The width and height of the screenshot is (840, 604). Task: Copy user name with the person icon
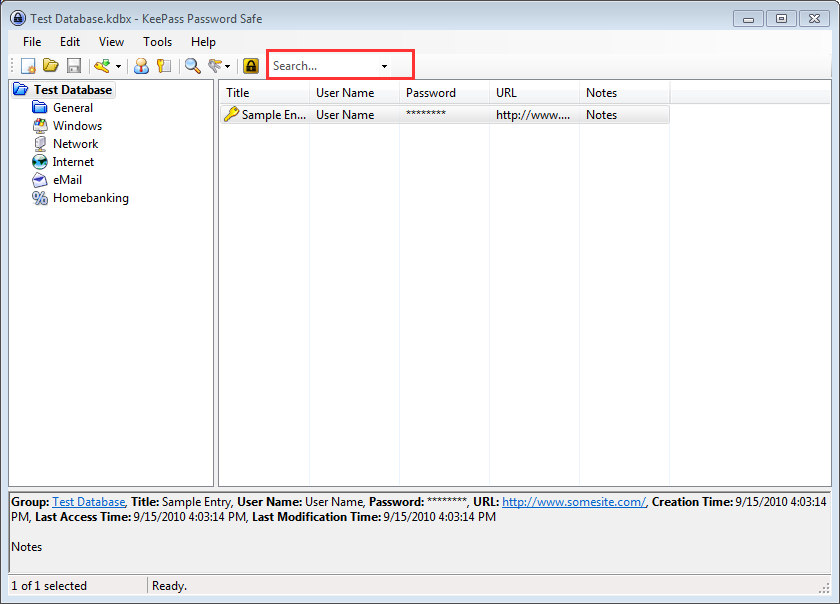pyautogui.click(x=141, y=66)
